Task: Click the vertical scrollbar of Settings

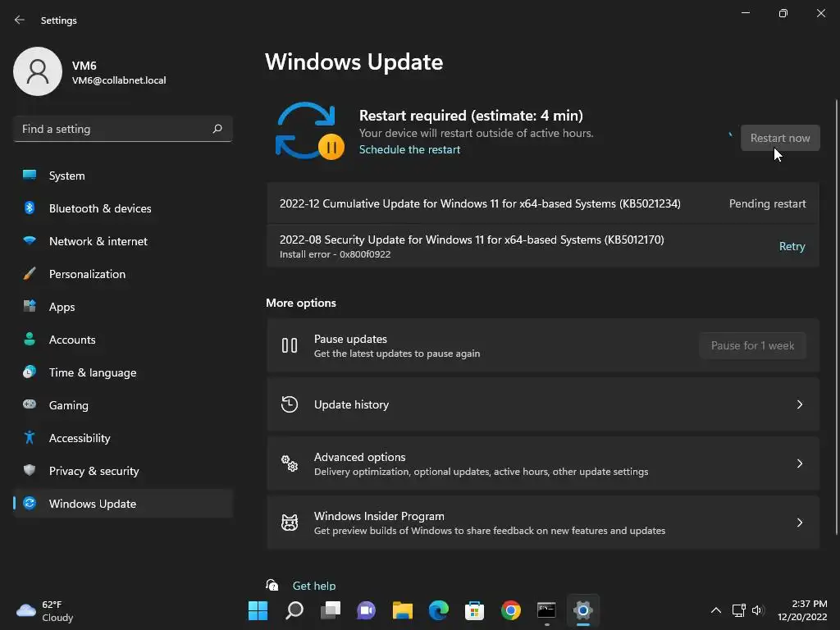Action: [x=836, y=316]
